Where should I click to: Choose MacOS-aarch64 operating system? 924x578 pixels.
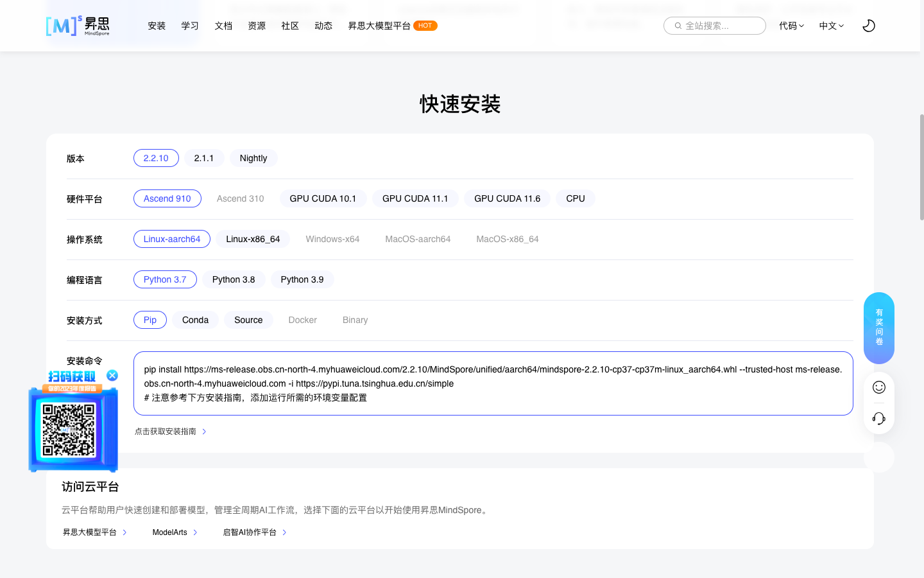pos(418,239)
